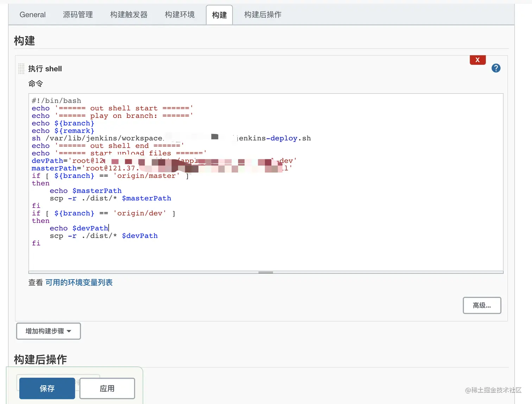Click the 命令 label
The image size is (532, 404).
36,84
